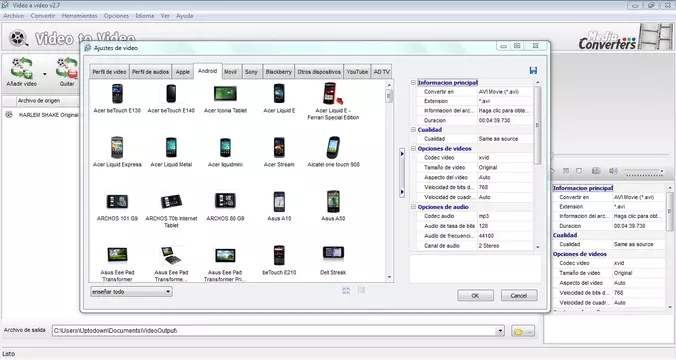Click the settings panel vertical scrollbar
Screen dimensions: 676x360
[537, 164]
